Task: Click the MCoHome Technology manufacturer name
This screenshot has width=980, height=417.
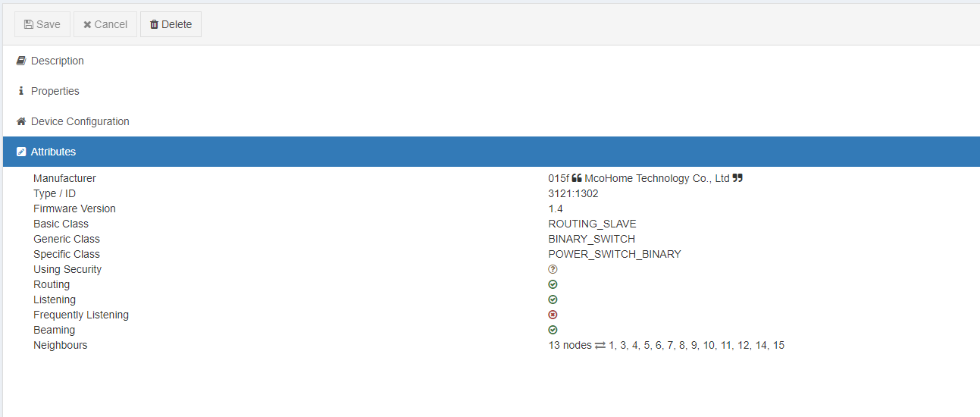Action: point(656,178)
